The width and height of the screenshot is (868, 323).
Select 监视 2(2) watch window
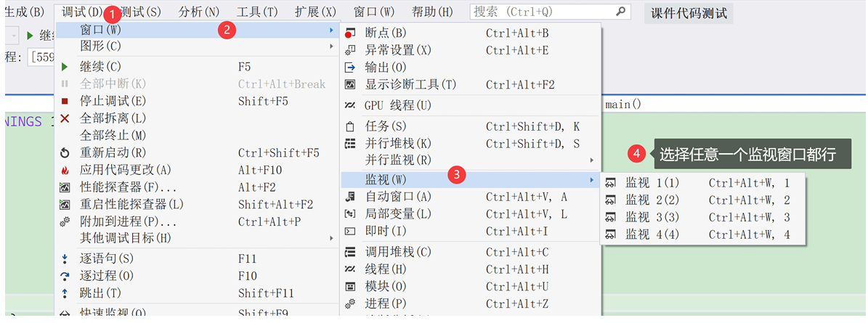tap(702, 200)
